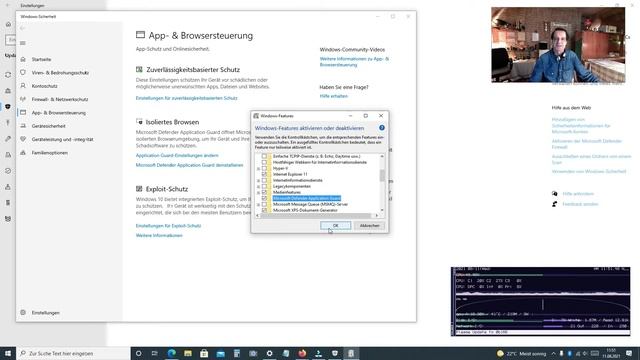Screen dimensions: 640x360
Task: Open the Mail app from the taskbar
Action: point(220,353)
